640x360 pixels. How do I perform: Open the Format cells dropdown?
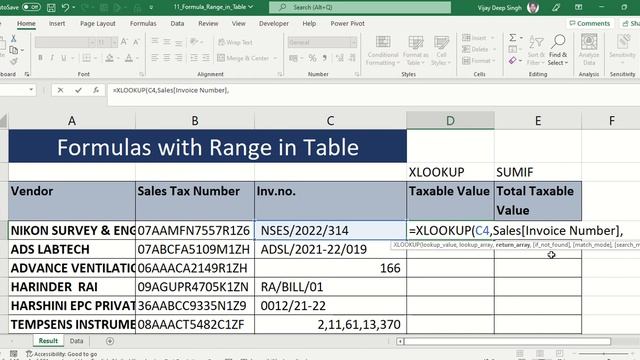(478, 61)
